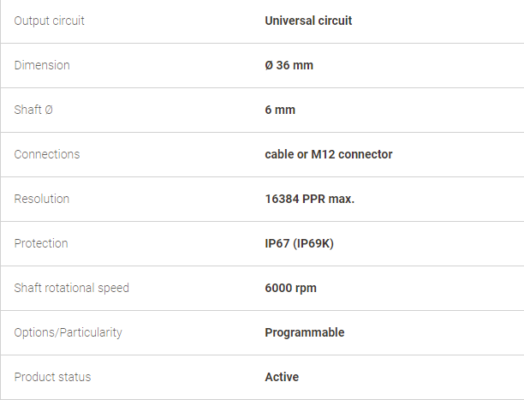
Task: Select cable or M12 connector text
Action: tap(329, 154)
